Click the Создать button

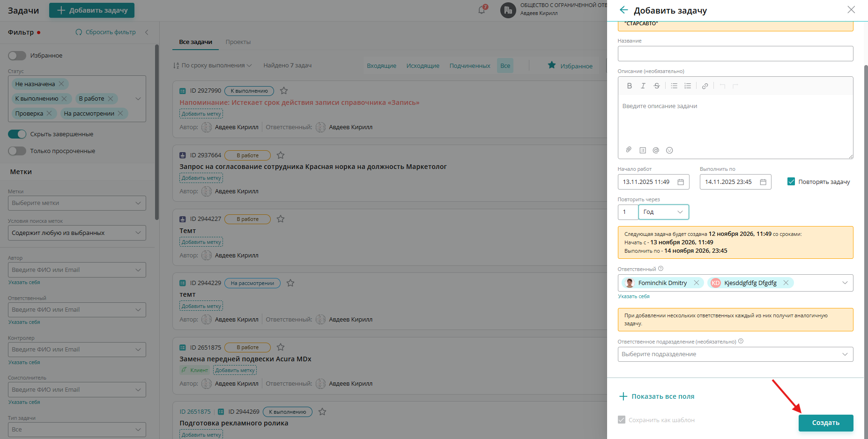tap(826, 423)
